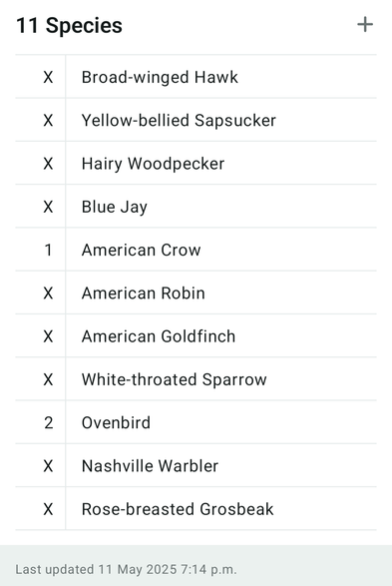Tap the X count for American Goldfinch

[x=48, y=336]
